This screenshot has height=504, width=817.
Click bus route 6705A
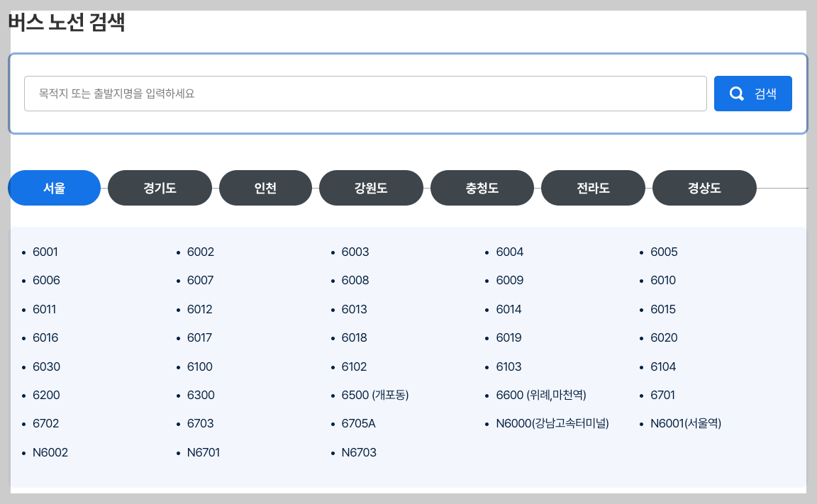point(358,423)
